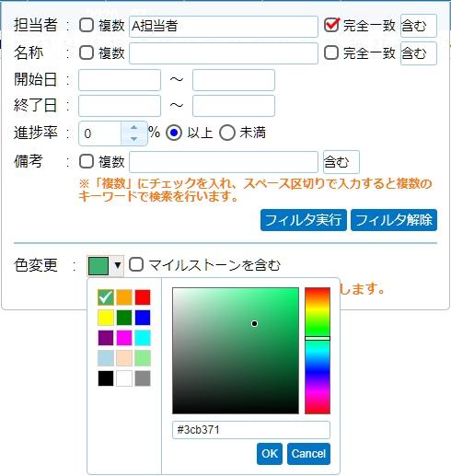Open the 含む dropdown for 担当者
The height and width of the screenshot is (476, 451).
coord(419,26)
